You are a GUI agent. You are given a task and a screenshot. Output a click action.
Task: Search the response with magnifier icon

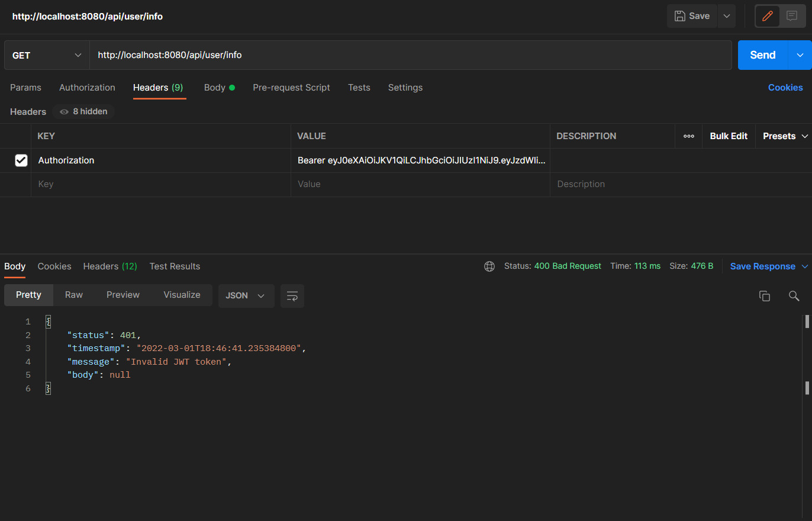(794, 296)
